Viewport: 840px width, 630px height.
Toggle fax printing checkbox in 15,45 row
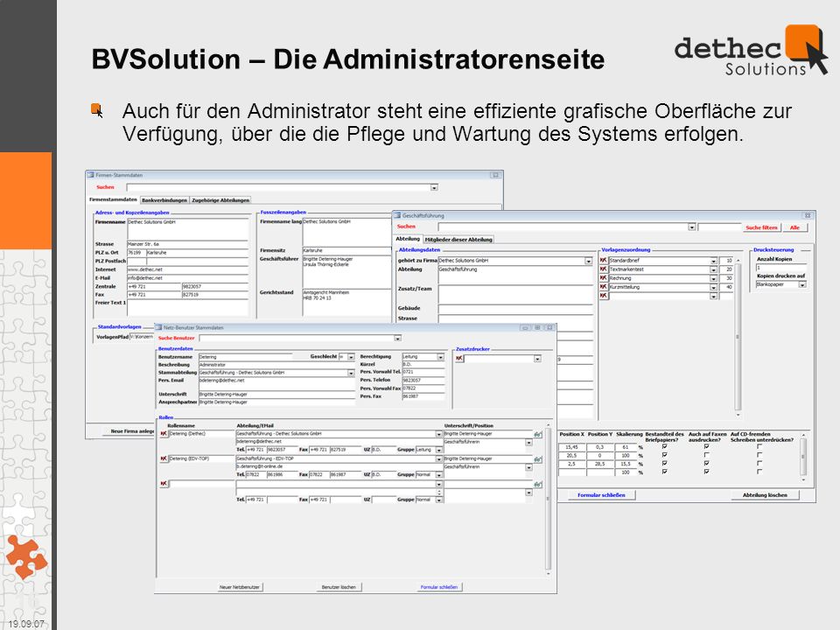coord(707,447)
